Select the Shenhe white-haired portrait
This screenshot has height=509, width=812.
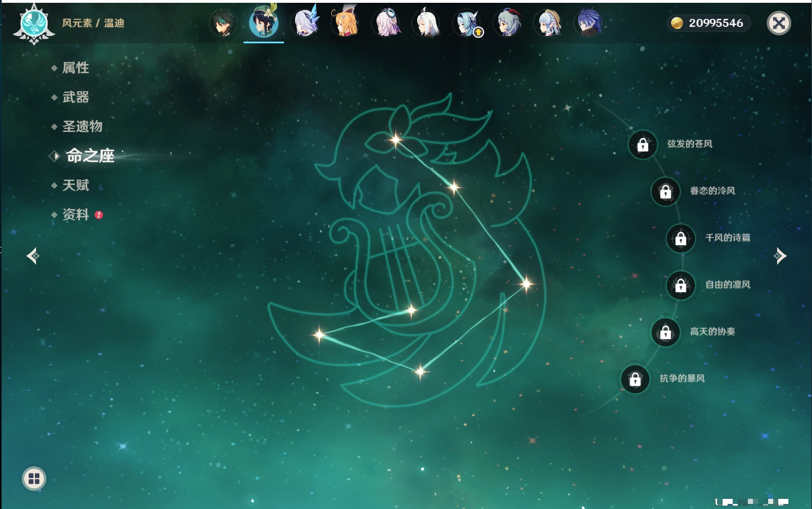click(427, 24)
